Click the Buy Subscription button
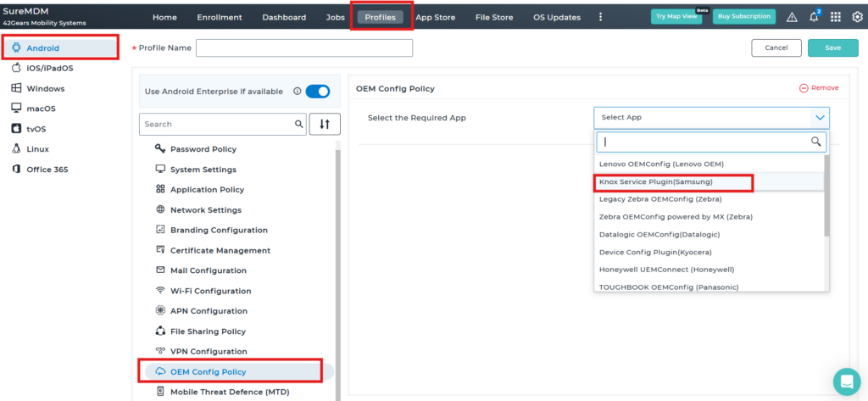The width and height of the screenshot is (868, 401). (744, 17)
